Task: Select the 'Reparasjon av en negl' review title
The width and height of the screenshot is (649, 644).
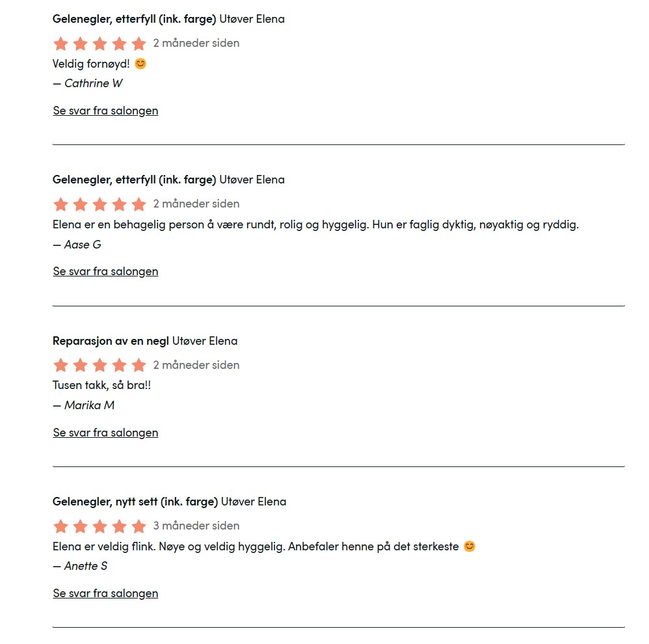Action: coord(111,341)
